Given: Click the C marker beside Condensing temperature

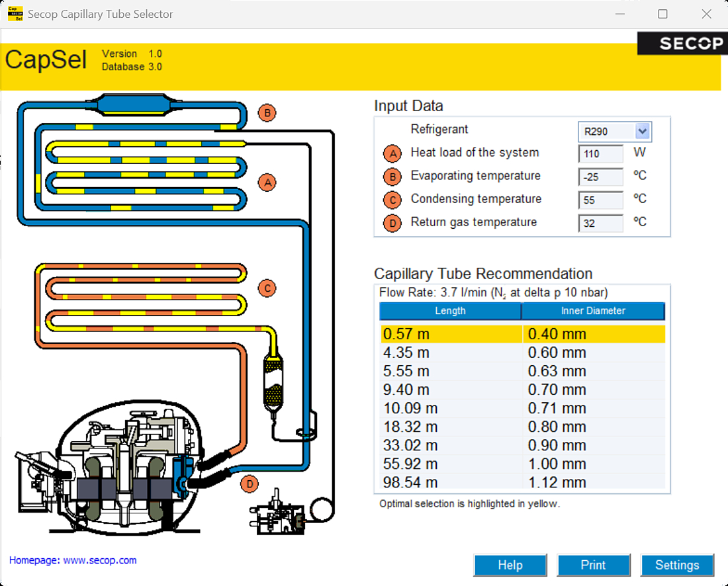Looking at the screenshot, I should click(x=392, y=200).
